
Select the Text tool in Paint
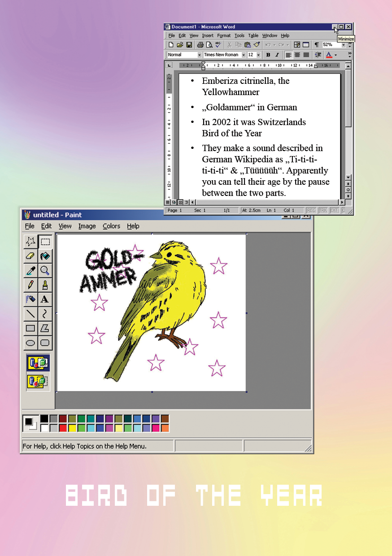(x=45, y=299)
